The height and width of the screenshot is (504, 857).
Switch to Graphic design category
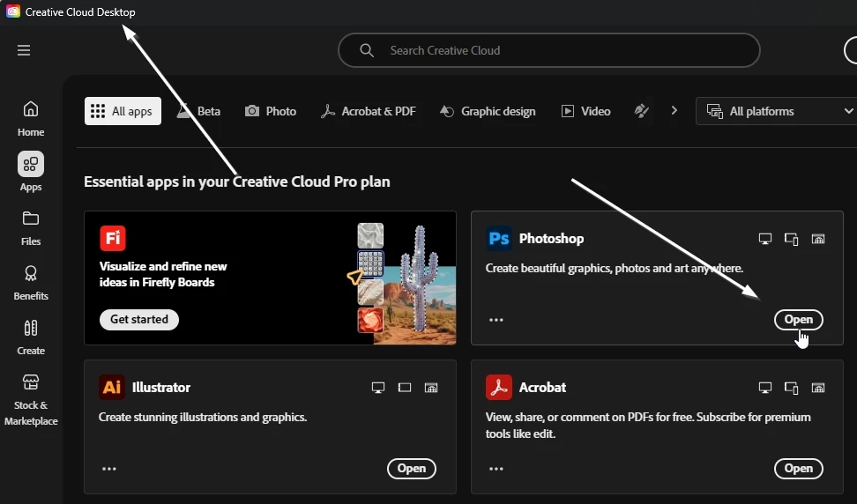[488, 111]
